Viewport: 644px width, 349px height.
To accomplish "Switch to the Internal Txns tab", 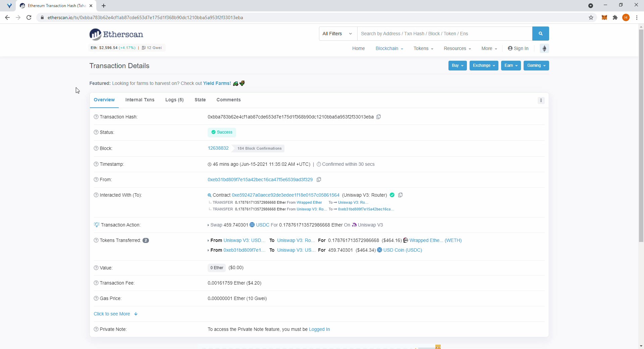I will click(x=140, y=100).
